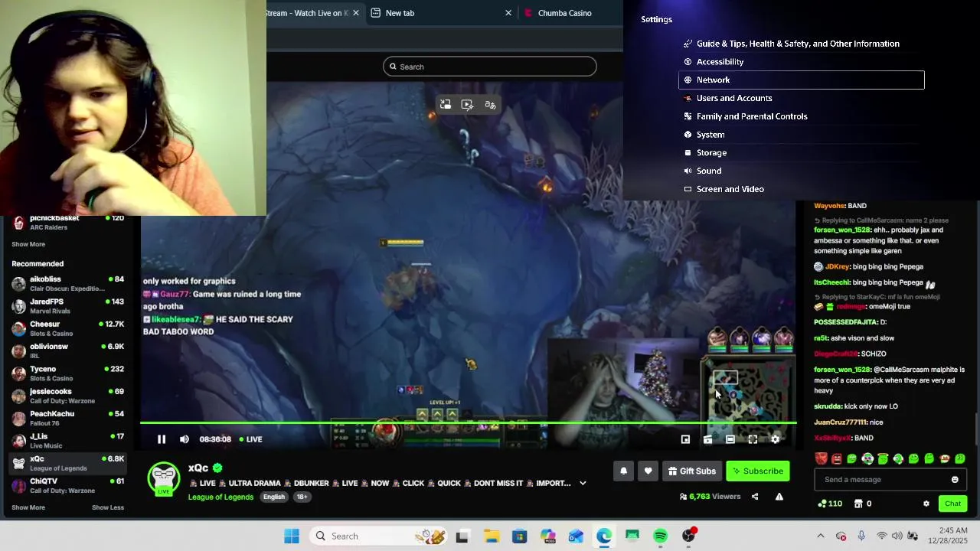Open aikobliss channel in sidebar
The image size is (980, 551).
(67, 284)
